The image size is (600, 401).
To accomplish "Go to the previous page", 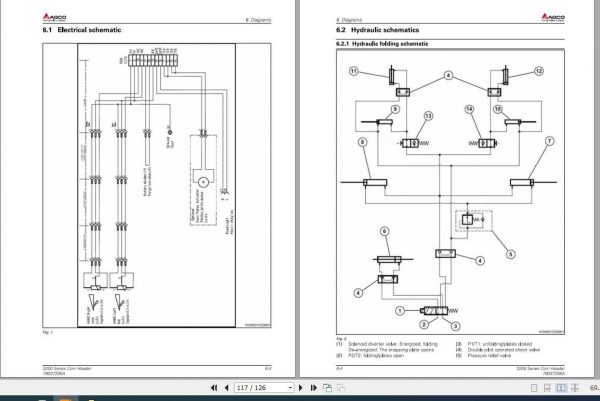I will pos(227,388).
